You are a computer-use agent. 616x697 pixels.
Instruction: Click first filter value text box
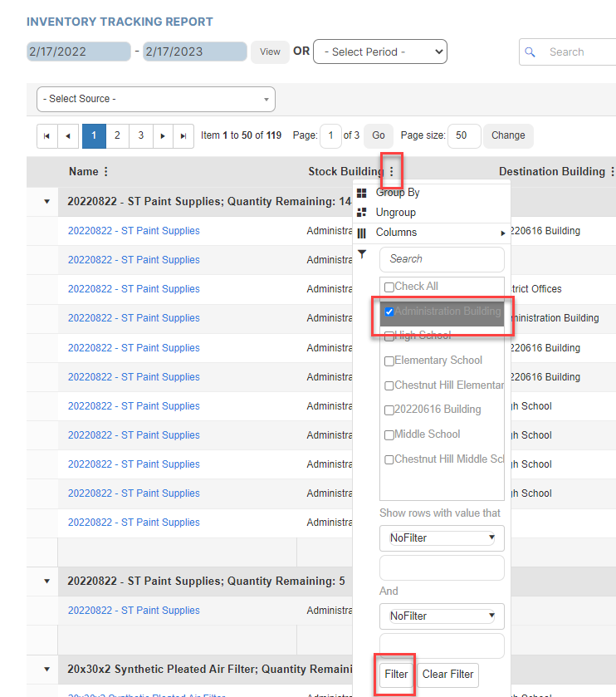pos(442,567)
